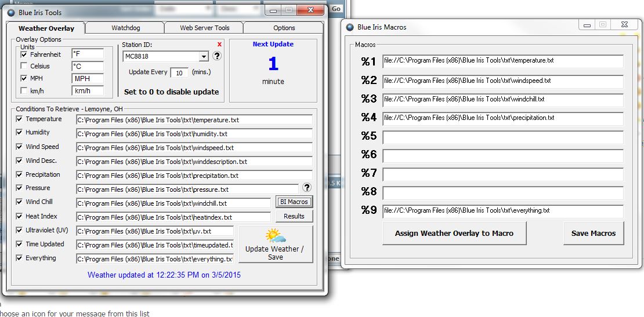This screenshot has height=317, width=644.
Task: Click the red x above Station ID
Action: (219, 44)
